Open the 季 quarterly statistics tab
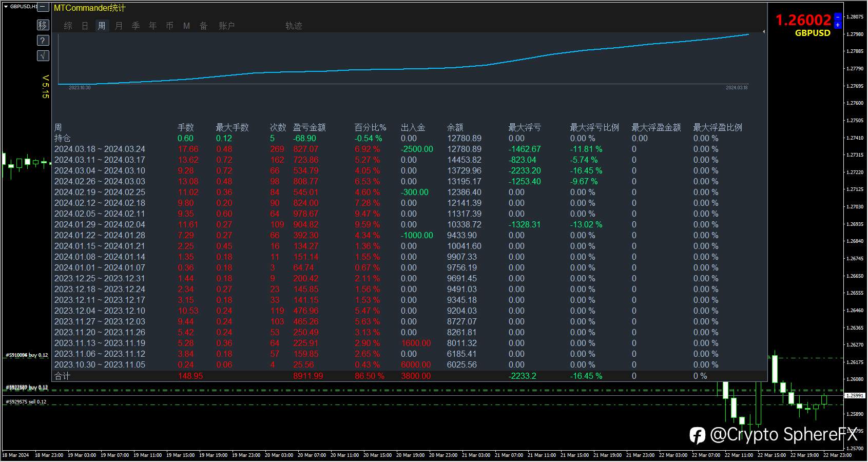Viewport: 868px width, 462px height. point(136,26)
